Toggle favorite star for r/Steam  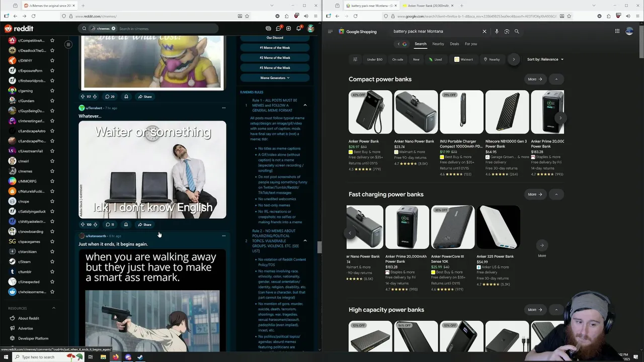coord(52,262)
